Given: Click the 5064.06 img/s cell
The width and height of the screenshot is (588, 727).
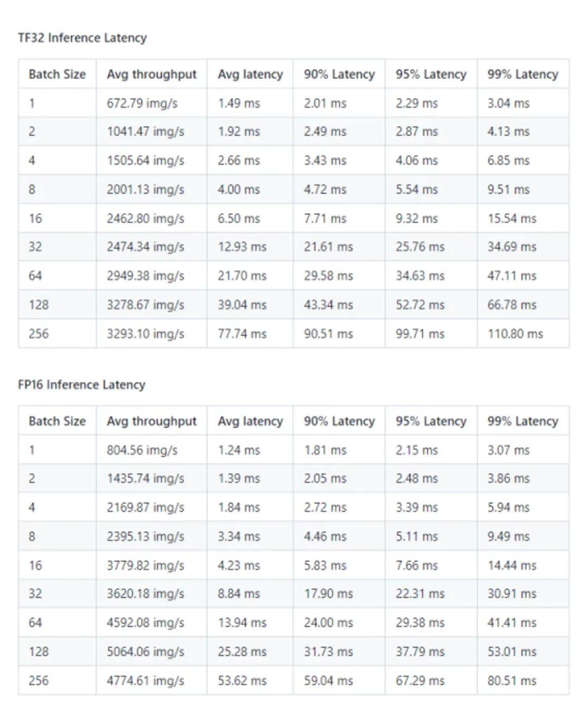Looking at the screenshot, I should pyautogui.click(x=145, y=651).
